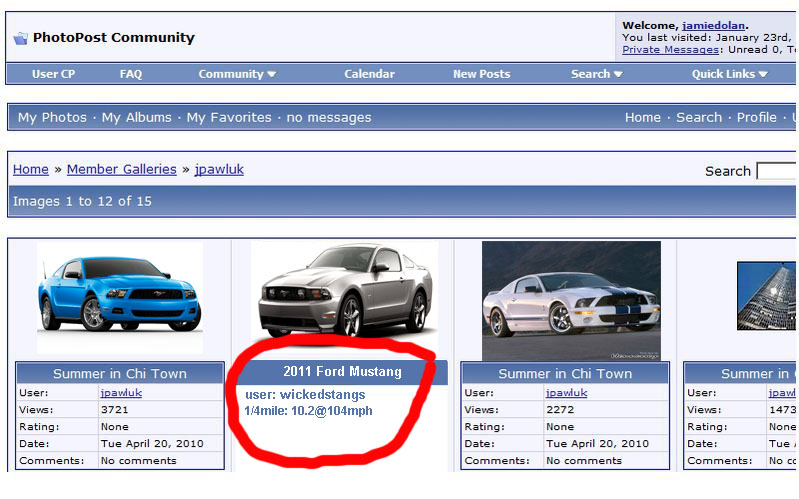This screenshot has width=799, height=499.
Task: Click jpawluk user link under white Shelby
Action: coord(567,392)
